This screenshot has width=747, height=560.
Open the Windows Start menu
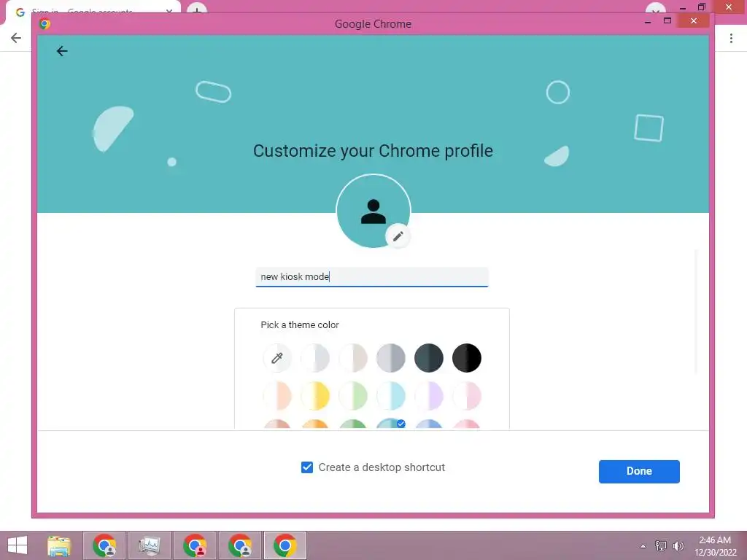coord(18,545)
